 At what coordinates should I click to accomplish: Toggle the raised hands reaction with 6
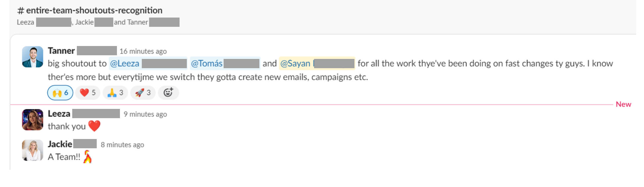tap(60, 93)
